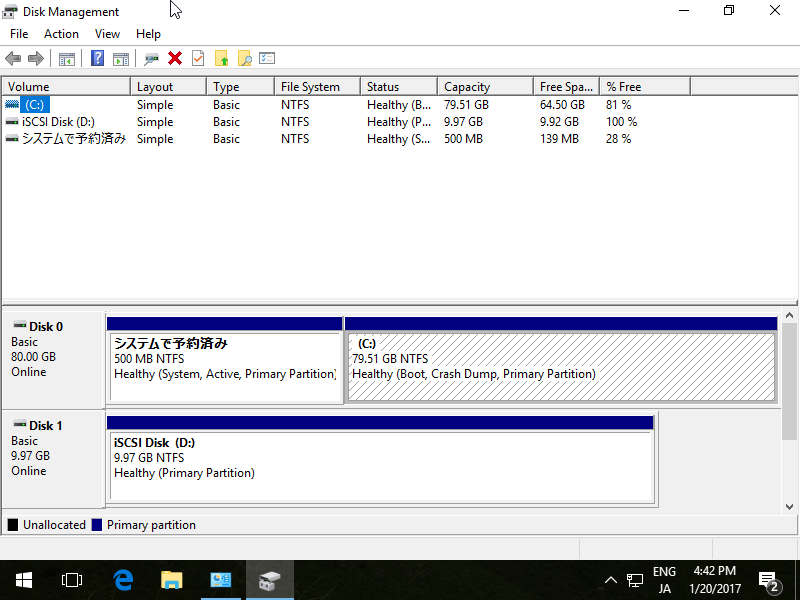Sort by the Capacity column header
This screenshot has height=600, width=800.
(x=486, y=87)
